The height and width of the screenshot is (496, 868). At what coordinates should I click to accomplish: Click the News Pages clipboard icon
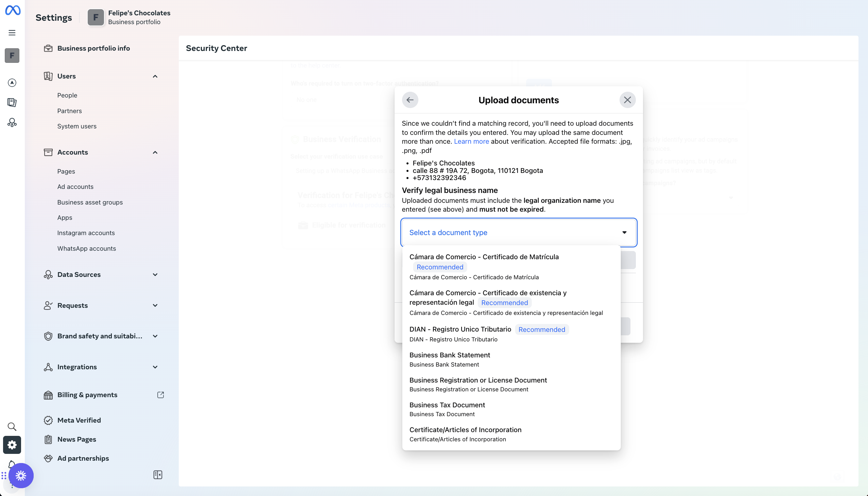(48, 440)
